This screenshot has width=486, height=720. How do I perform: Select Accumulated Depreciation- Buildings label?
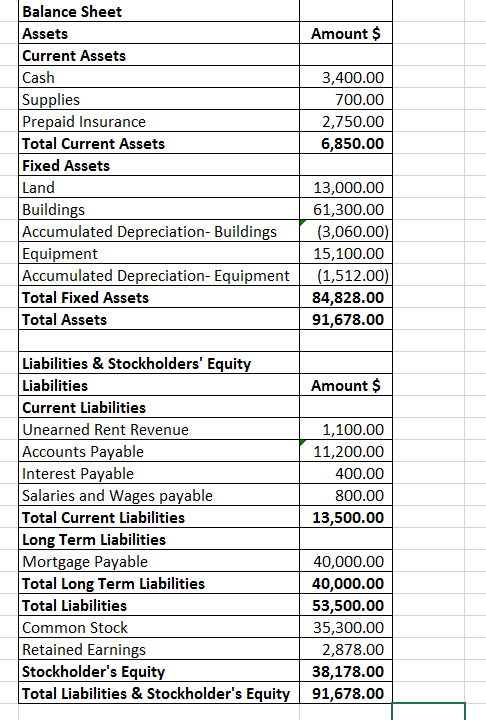[159, 231]
